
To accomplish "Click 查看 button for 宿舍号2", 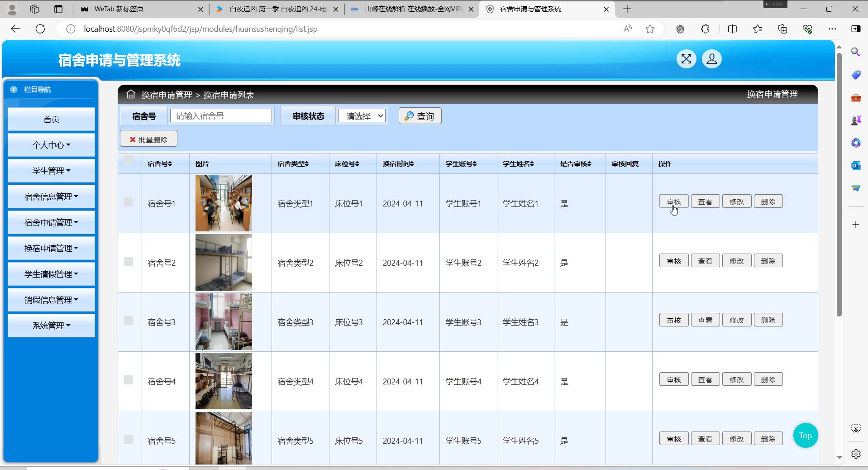I will (x=705, y=261).
